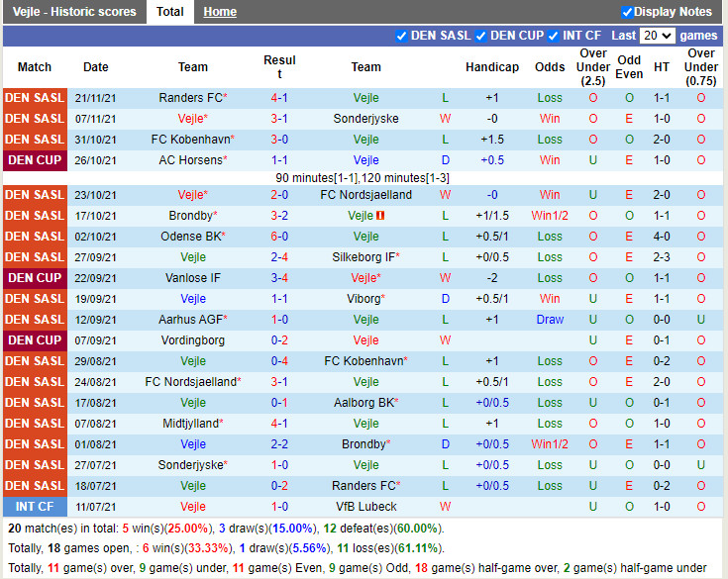Click the Handicap column header
This screenshot has height=579, width=728.
[491, 67]
